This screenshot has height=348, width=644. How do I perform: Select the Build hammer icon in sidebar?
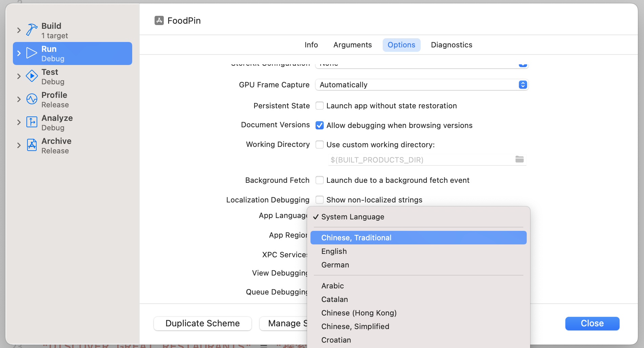click(x=32, y=30)
